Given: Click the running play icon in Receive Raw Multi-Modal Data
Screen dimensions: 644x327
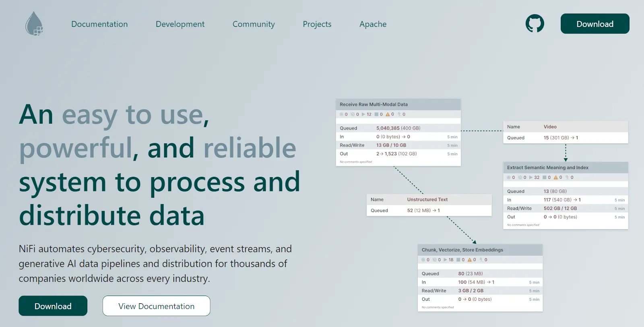Looking at the screenshot, I should 363,114.
